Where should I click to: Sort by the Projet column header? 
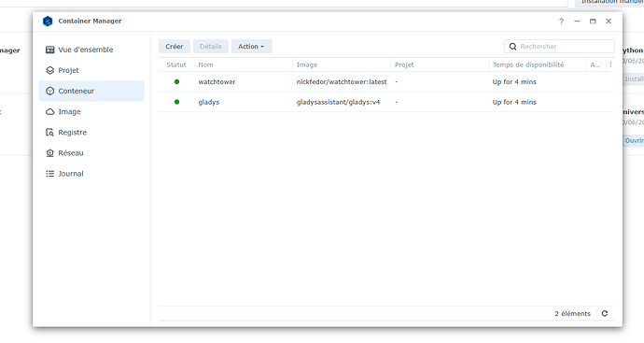[x=440, y=64]
